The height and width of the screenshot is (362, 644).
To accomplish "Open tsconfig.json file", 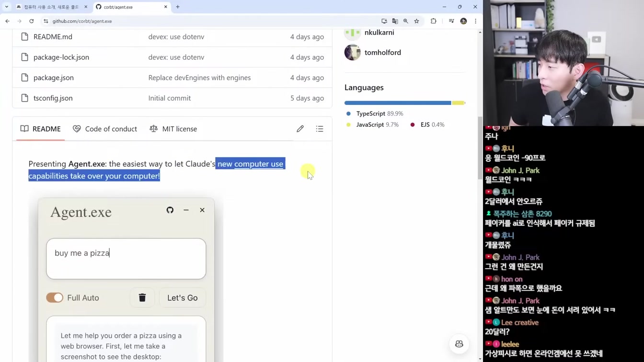I will click(53, 98).
